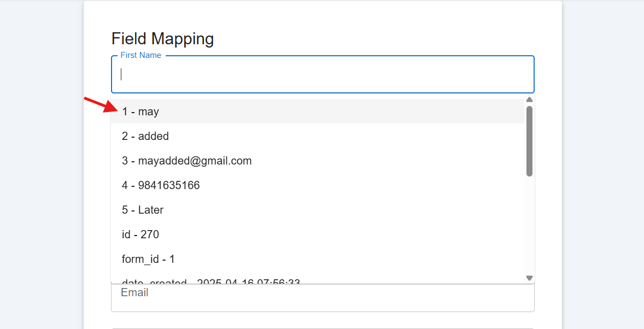Pick "form_id - 1" from the dropdown
Screen dimensions: 644x329
pyautogui.click(x=318, y=259)
